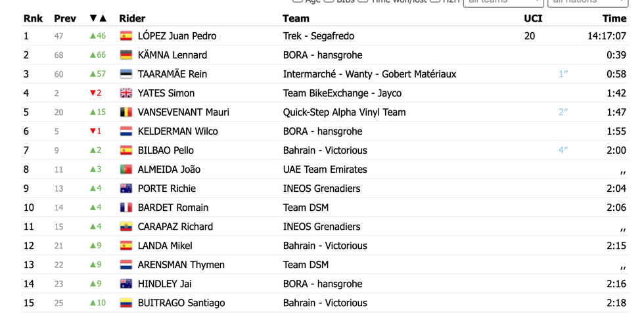
Task: Open rider page for PORTE Richie
Action: [167, 189]
